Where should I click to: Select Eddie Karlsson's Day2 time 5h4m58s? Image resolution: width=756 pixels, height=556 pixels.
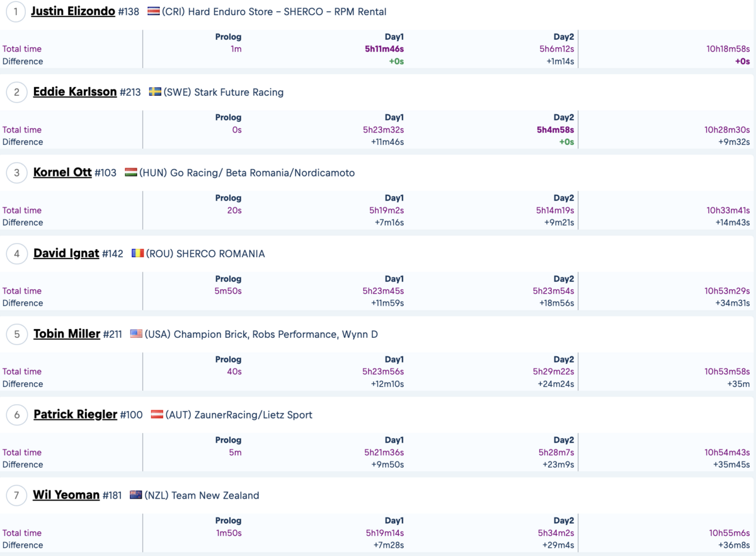(556, 130)
